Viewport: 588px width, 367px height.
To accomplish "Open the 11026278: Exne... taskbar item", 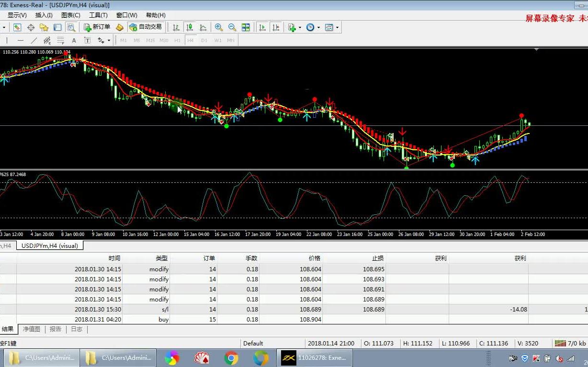I will coord(315,357).
